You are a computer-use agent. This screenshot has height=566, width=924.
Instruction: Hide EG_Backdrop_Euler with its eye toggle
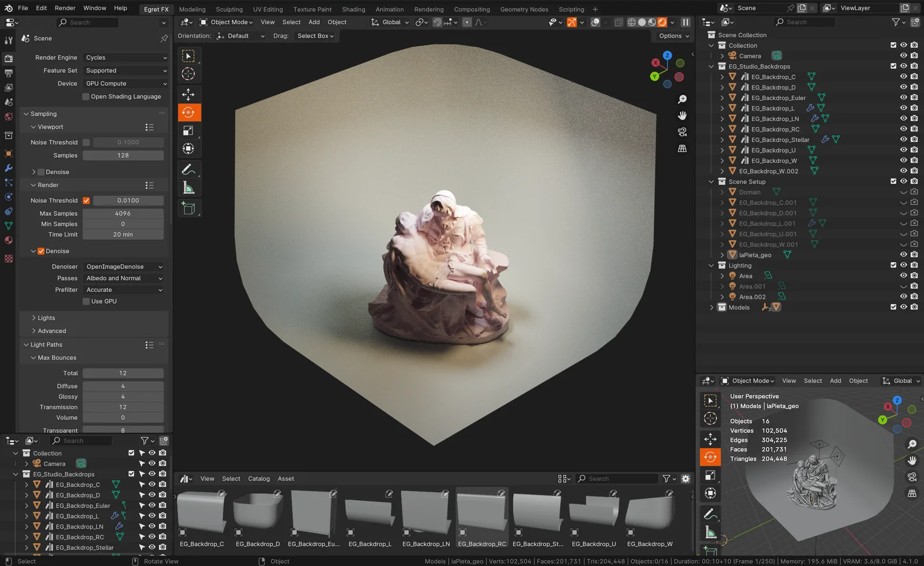(x=903, y=98)
